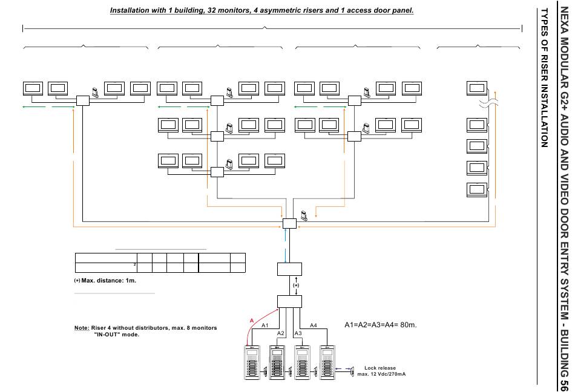
Task: Click the 'Lock release' label
Action: pos(380,368)
